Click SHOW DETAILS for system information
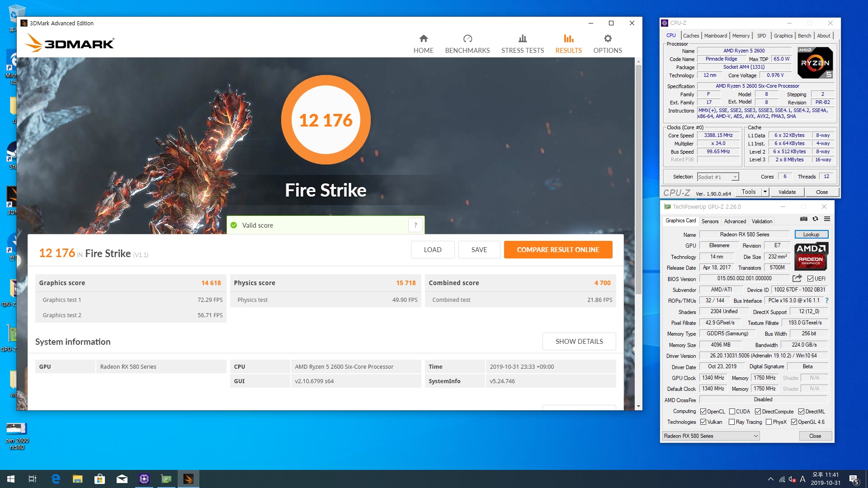 [579, 342]
